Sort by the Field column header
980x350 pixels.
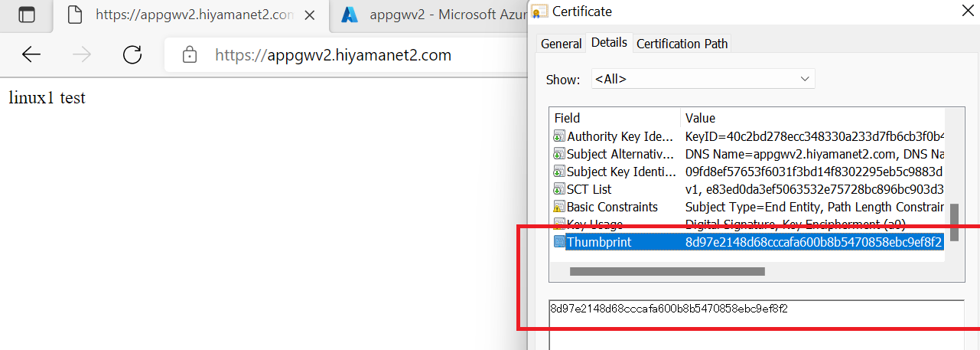click(615, 118)
